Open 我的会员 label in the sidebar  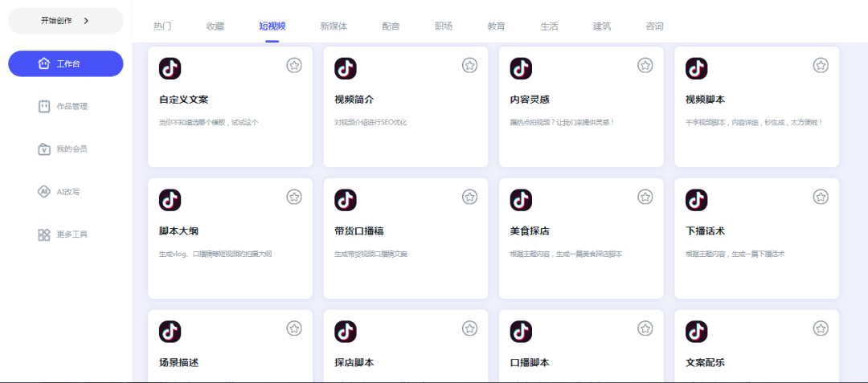point(72,149)
